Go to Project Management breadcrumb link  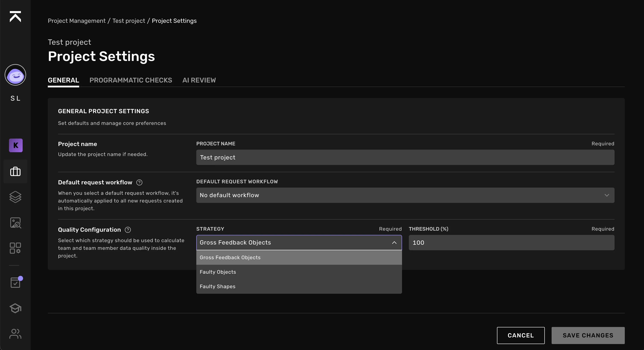pyautogui.click(x=77, y=21)
